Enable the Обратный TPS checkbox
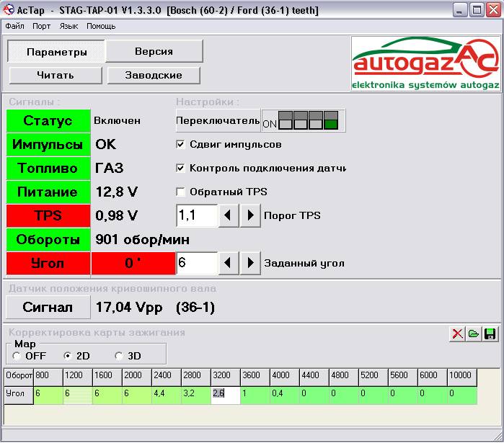This screenshot has width=504, height=443. pyautogui.click(x=181, y=192)
